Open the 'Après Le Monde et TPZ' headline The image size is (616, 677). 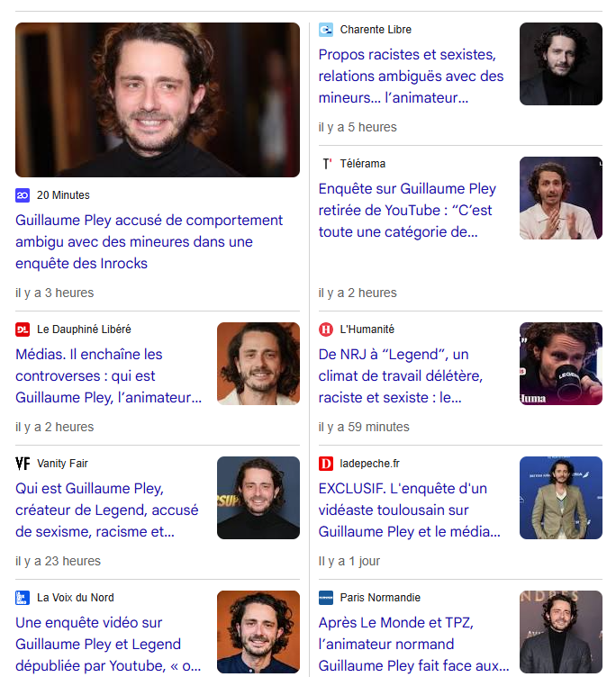coord(413,645)
